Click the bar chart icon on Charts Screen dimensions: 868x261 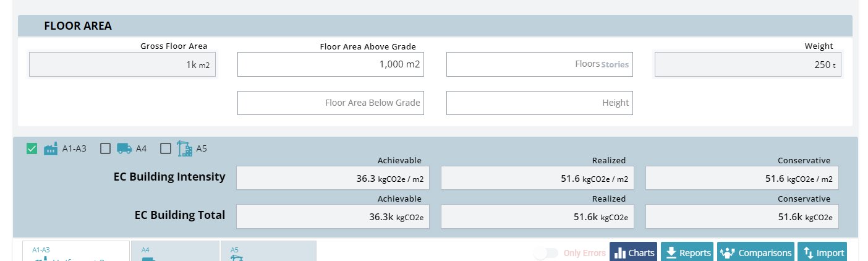(x=619, y=253)
